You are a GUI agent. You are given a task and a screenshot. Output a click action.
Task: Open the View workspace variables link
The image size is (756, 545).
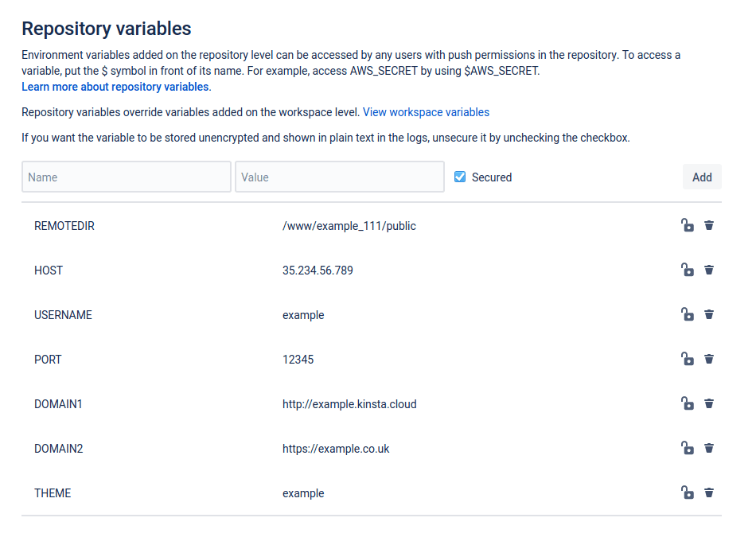pyautogui.click(x=426, y=112)
